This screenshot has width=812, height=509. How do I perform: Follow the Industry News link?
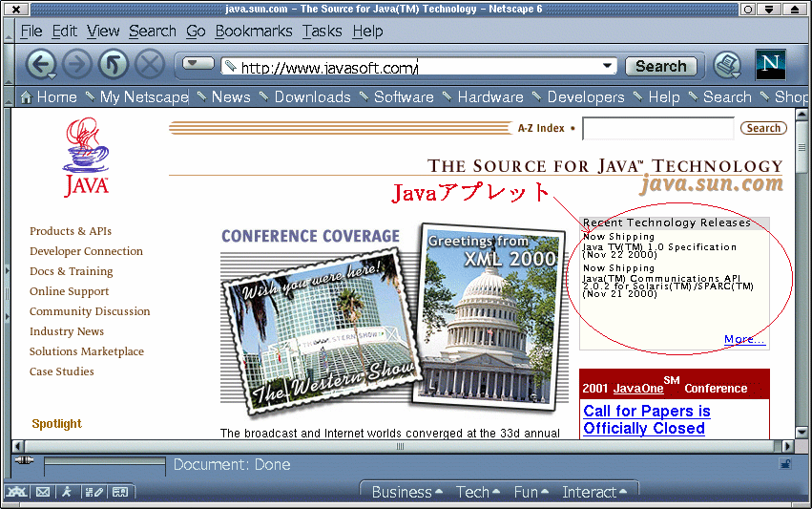coord(66,331)
